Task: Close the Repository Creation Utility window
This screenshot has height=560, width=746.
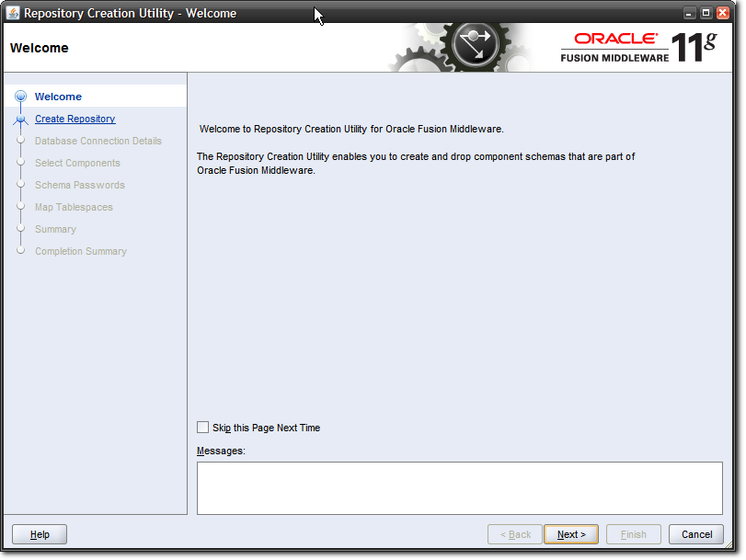Action: tap(723, 13)
